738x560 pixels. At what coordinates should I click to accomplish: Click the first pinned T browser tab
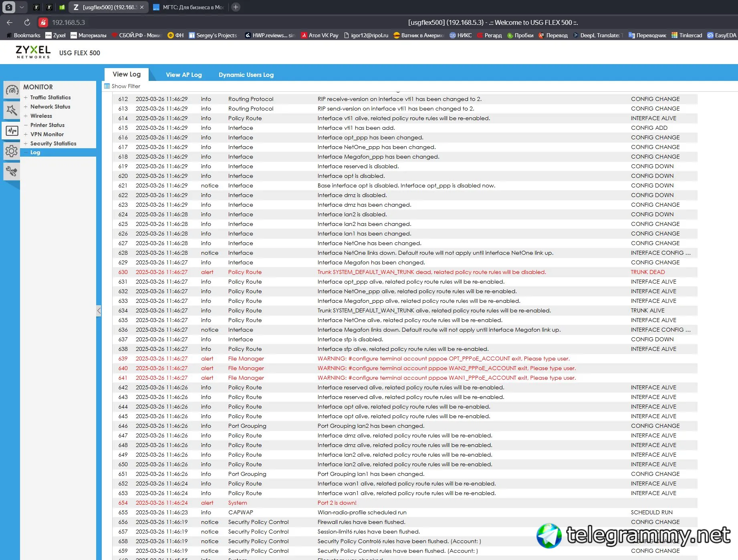coord(36,7)
